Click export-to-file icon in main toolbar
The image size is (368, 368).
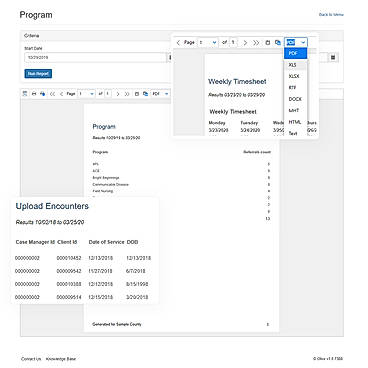coord(136,94)
